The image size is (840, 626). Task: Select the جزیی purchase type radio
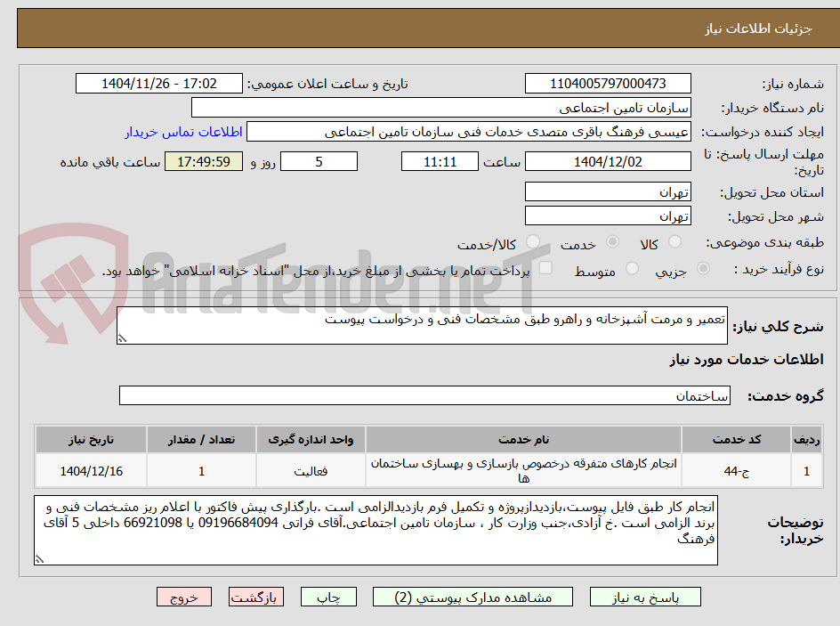point(703,269)
